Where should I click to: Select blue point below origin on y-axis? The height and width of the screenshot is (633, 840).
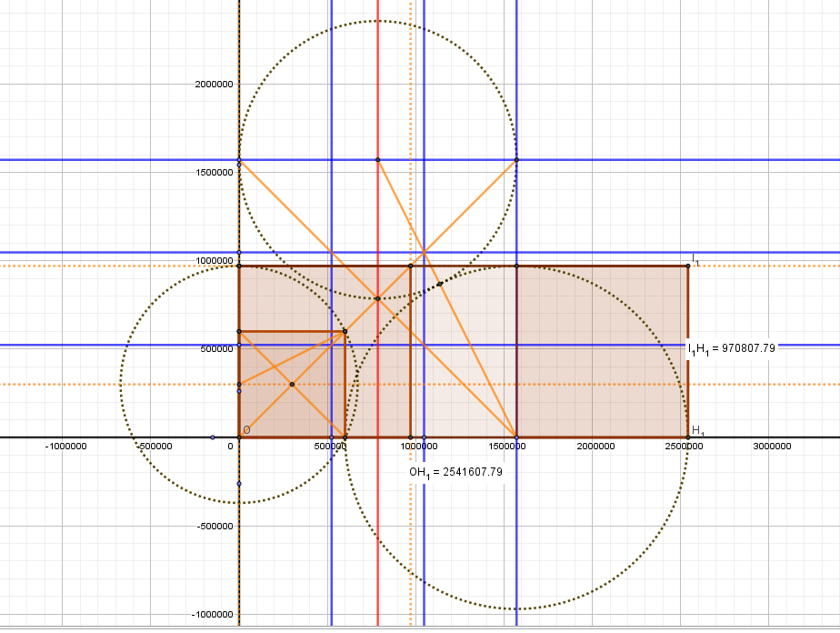click(238, 484)
